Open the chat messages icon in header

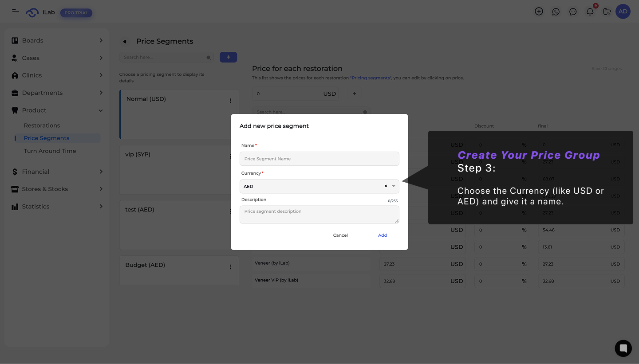tap(573, 12)
